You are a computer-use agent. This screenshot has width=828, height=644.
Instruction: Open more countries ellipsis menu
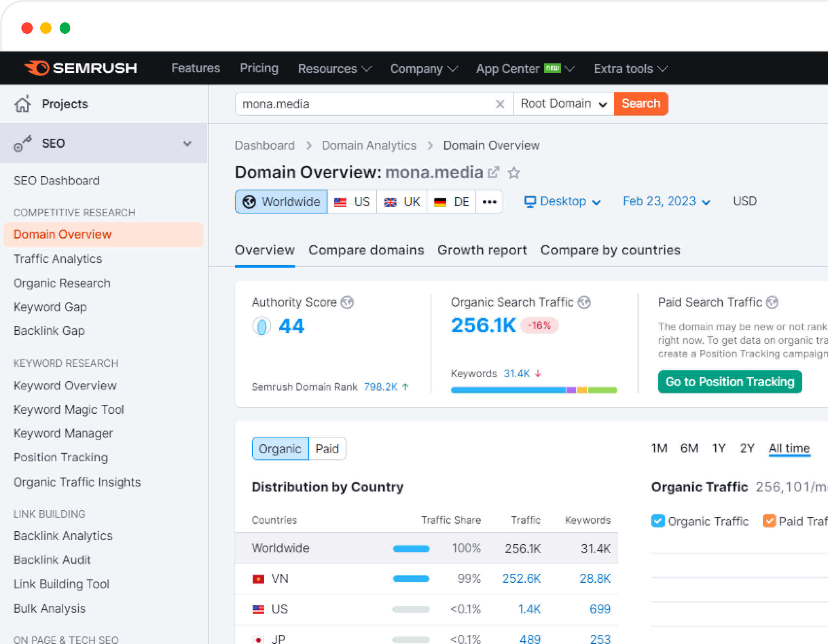[x=489, y=201]
